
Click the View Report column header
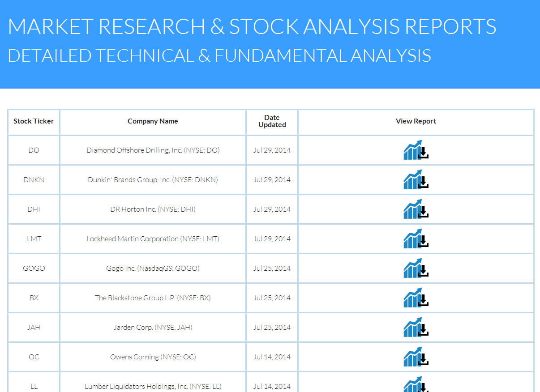click(x=416, y=121)
